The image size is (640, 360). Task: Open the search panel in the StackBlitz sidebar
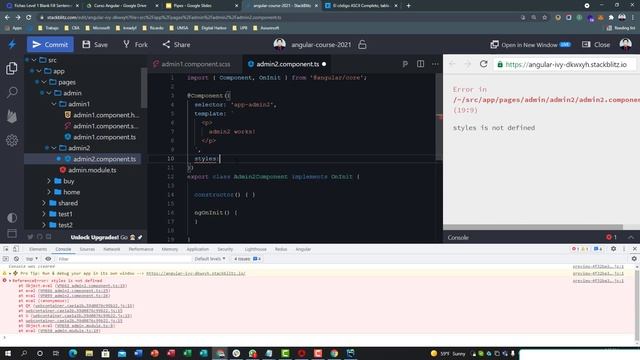click(x=12, y=92)
